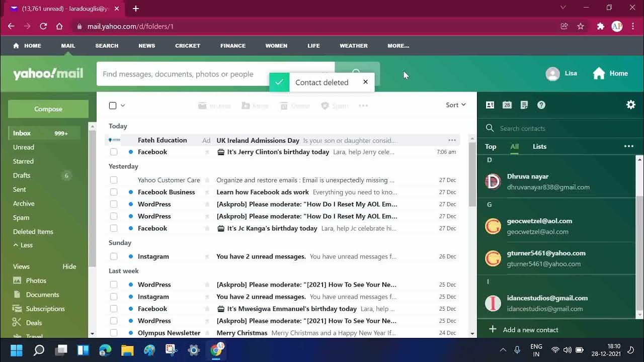Click Add a new contact
This screenshot has width=644, height=362.
[x=530, y=330]
